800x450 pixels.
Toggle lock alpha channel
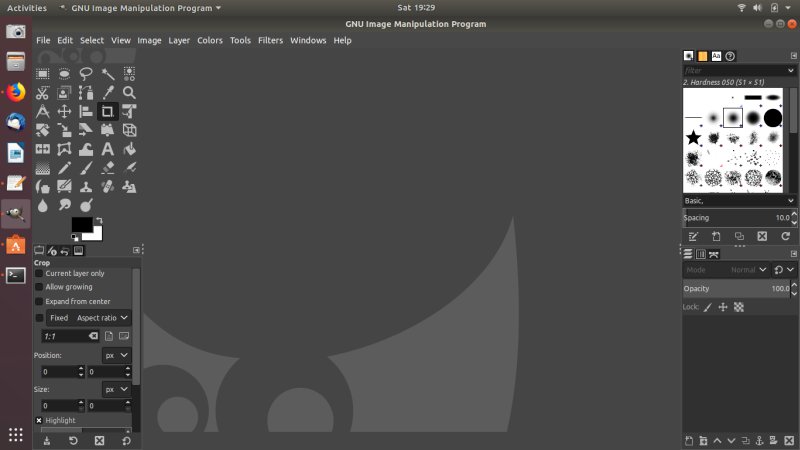pyautogui.click(x=739, y=307)
